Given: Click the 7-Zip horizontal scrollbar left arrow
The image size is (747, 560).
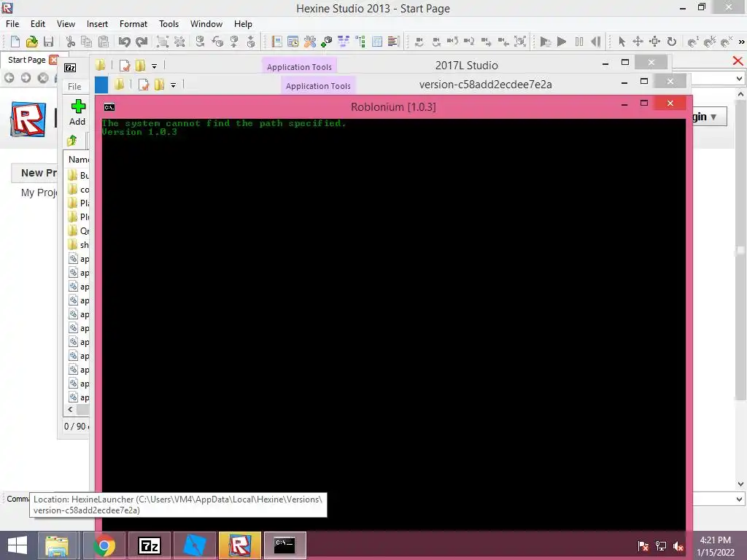Looking at the screenshot, I should pos(70,409).
